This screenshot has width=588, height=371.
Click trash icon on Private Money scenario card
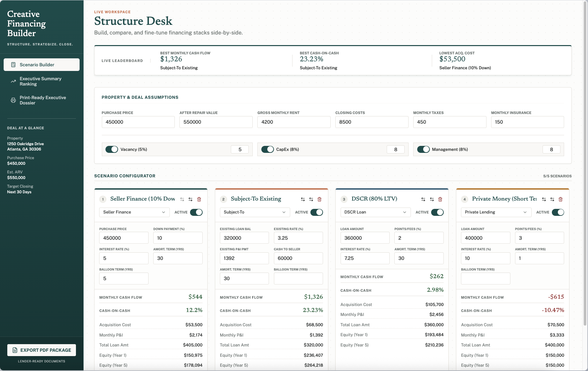pyautogui.click(x=560, y=199)
